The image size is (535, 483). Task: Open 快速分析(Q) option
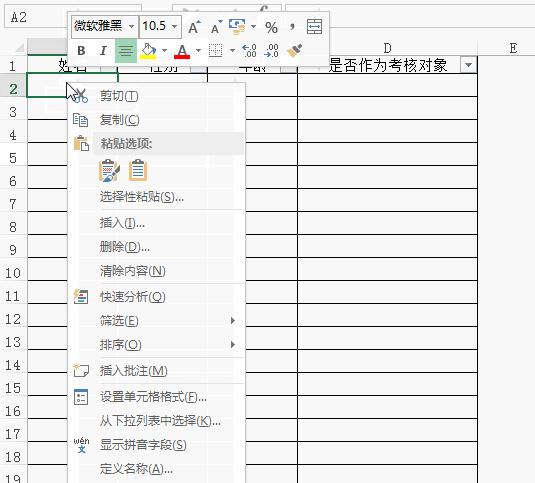tap(157, 297)
